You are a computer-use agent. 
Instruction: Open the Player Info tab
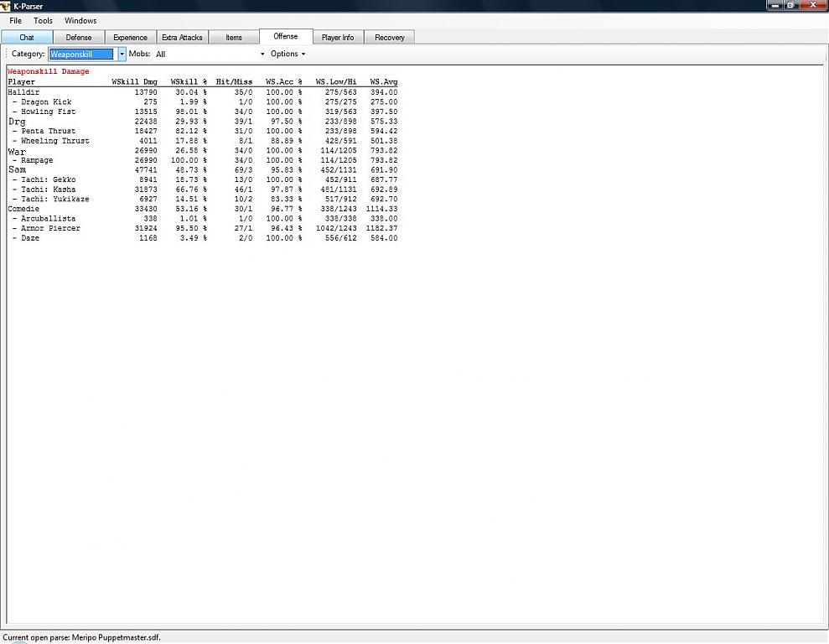[338, 38]
